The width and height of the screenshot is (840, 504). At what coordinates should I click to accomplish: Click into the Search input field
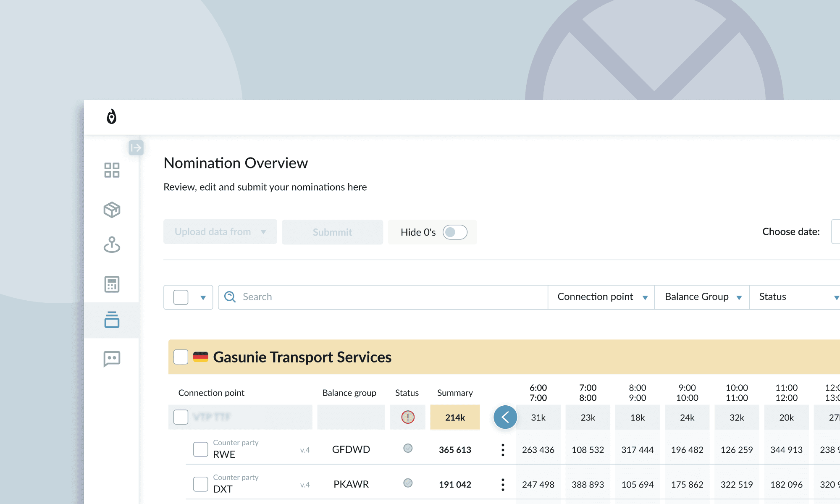[x=383, y=297]
